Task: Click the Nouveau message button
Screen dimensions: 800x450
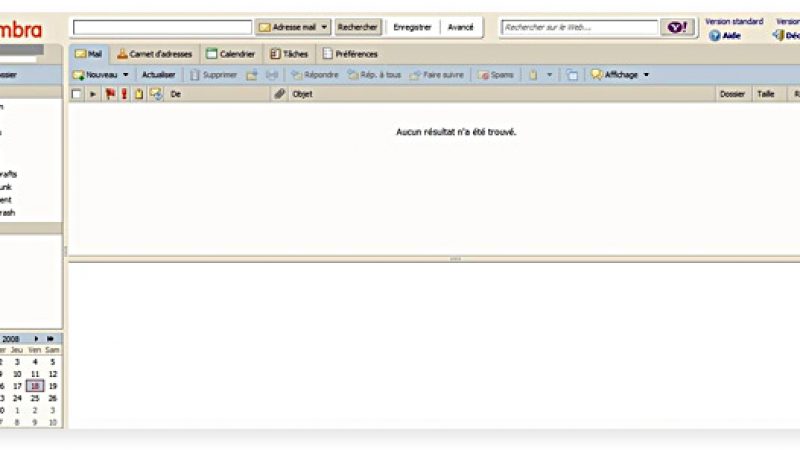Action: tap(95, 75)
